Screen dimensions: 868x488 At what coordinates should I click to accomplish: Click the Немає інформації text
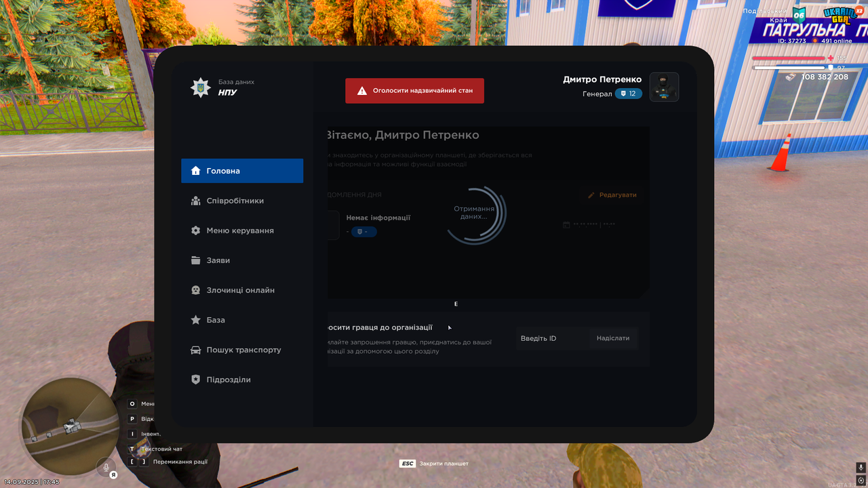[378, 218]
